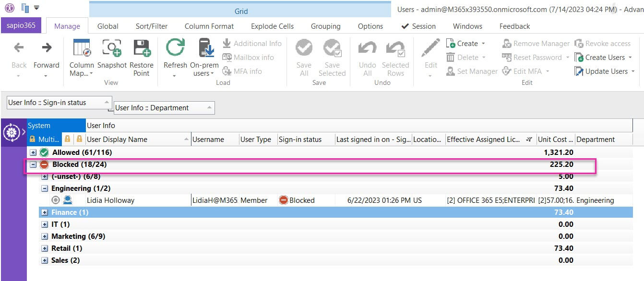Click Revoke access
Viewport: 644px width, 281px height.
coord(602,44)
